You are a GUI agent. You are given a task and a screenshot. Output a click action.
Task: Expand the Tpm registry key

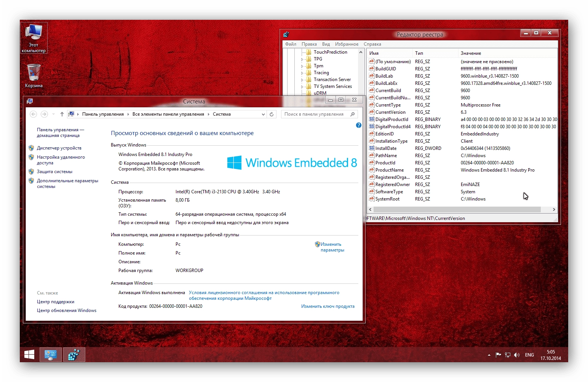302,66
